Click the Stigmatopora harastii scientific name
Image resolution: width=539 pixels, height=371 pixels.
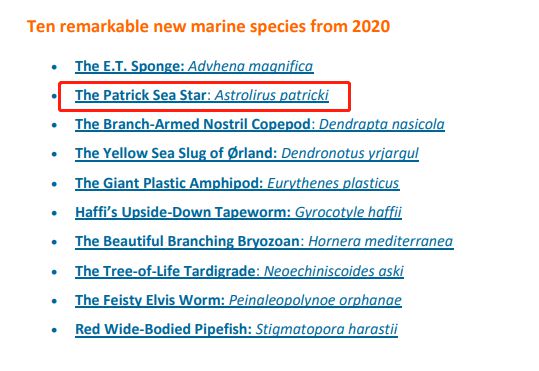click(x=327, y=329)
